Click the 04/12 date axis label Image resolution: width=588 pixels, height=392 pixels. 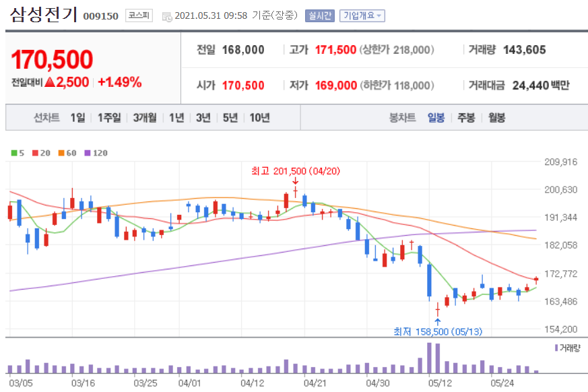(x=253, y=383)
